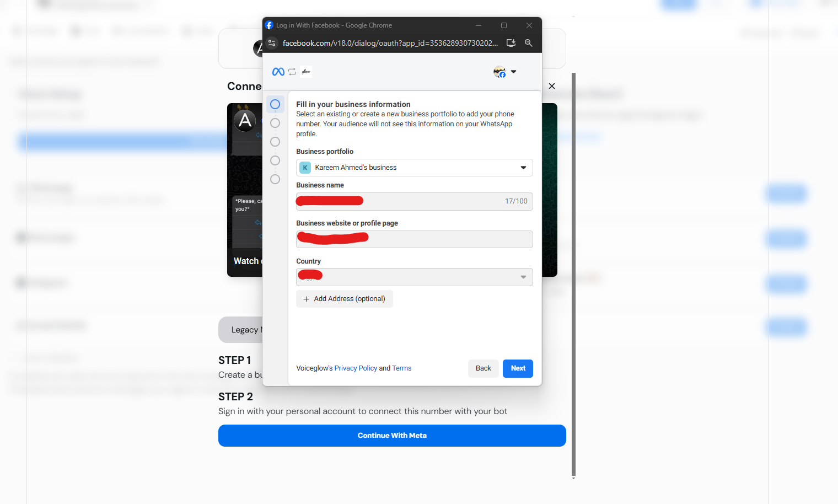
Task: Maximize the Log in With Facebook window
Action: click(x=504, y=25)
